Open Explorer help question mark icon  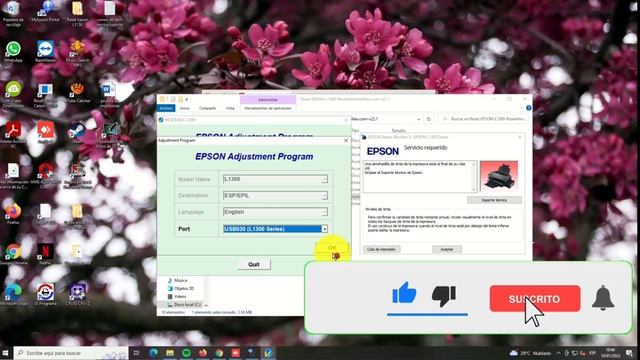(x=529, y=108)
